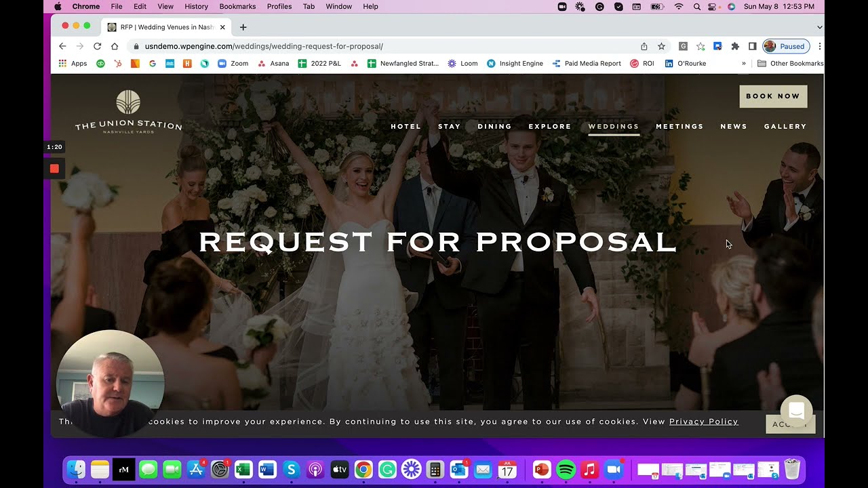Open Chrome side panel icon
Screen dimensions: 868x488
click(752, 46)
